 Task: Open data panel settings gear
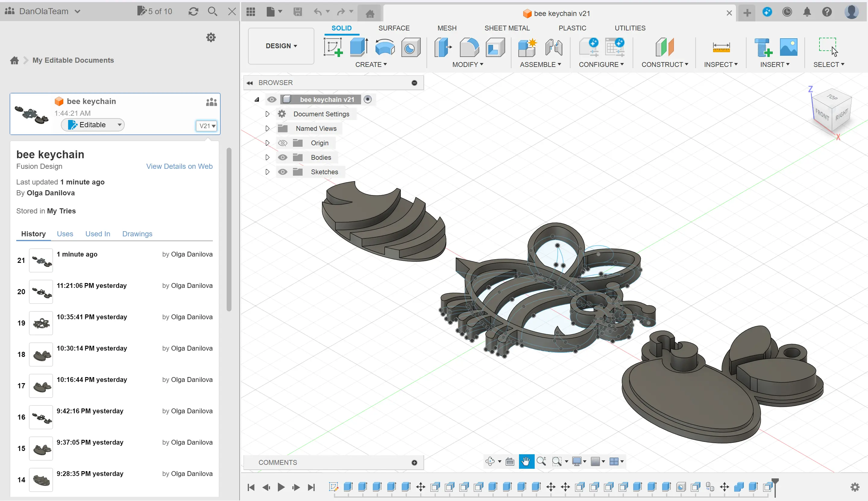click(211, 37)
